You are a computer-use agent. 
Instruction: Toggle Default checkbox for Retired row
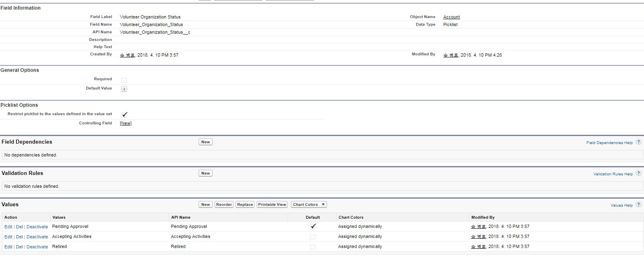click(313, 247)
